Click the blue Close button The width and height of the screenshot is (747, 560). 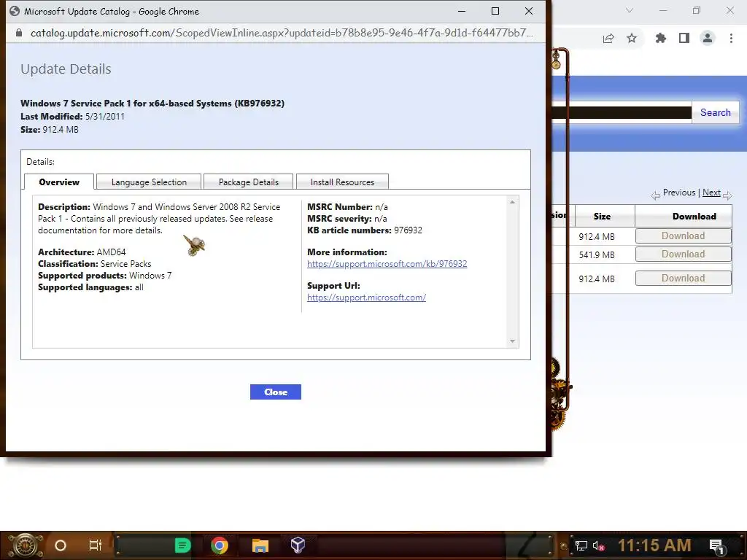pyautogui.click(x=275, y=392)
